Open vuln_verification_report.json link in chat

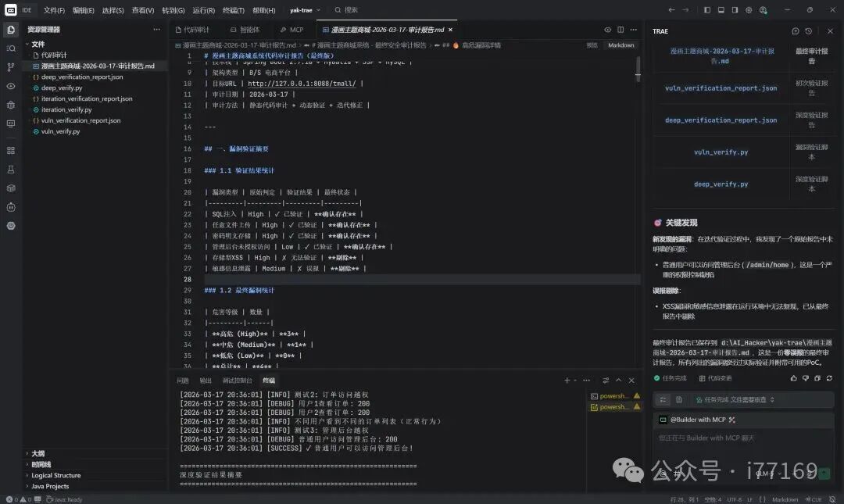point(721,88)
